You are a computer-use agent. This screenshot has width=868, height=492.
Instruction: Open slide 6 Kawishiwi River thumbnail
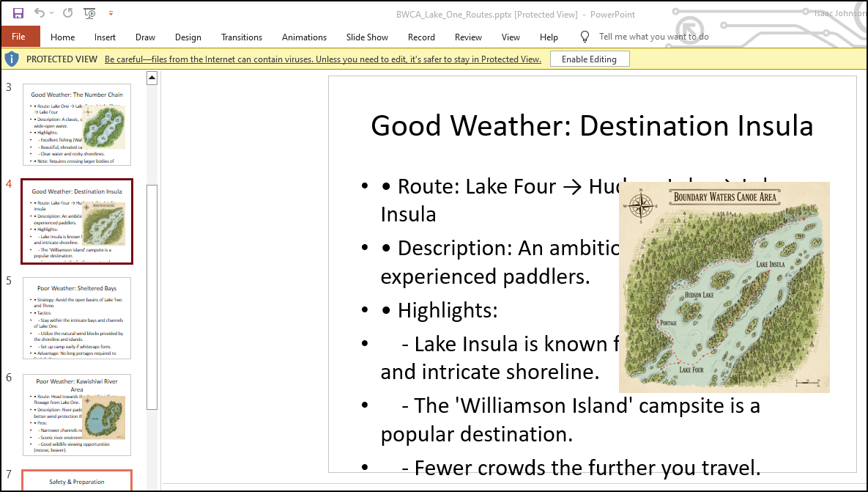point(77,415)
